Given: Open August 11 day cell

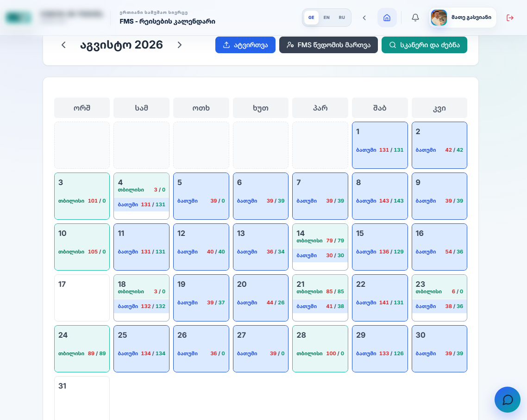Looking at the screenshot, I should click(142, 247).
